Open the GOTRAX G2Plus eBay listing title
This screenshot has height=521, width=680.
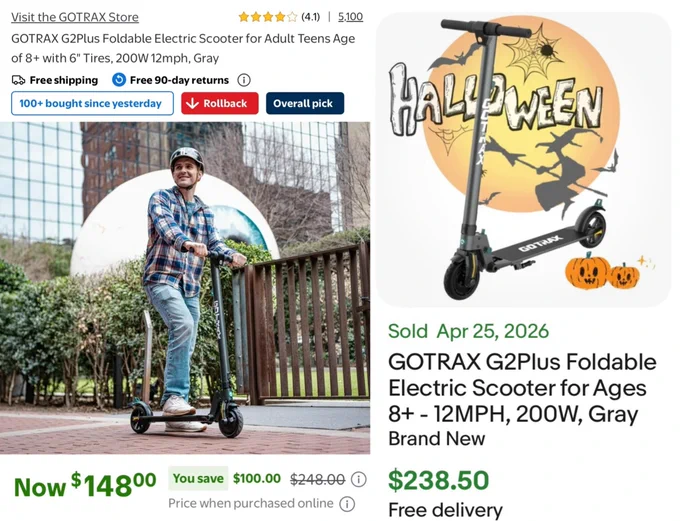coord(522,388)
